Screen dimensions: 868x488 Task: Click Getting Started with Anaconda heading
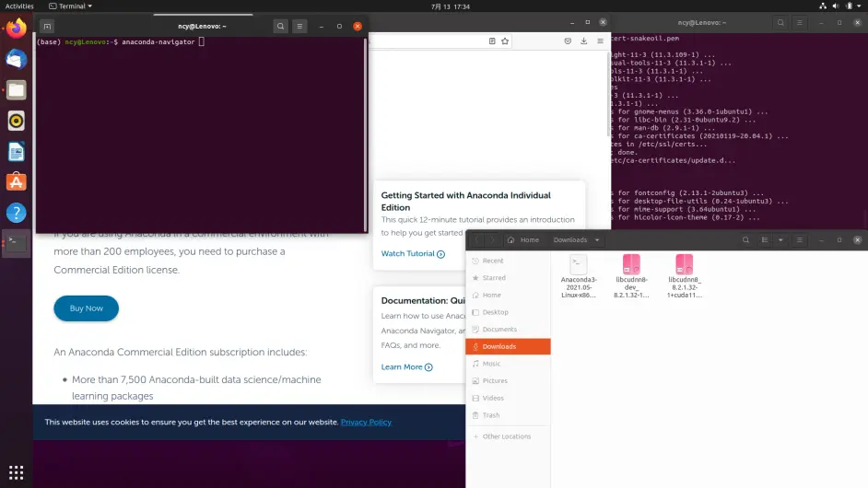[465, 202]
